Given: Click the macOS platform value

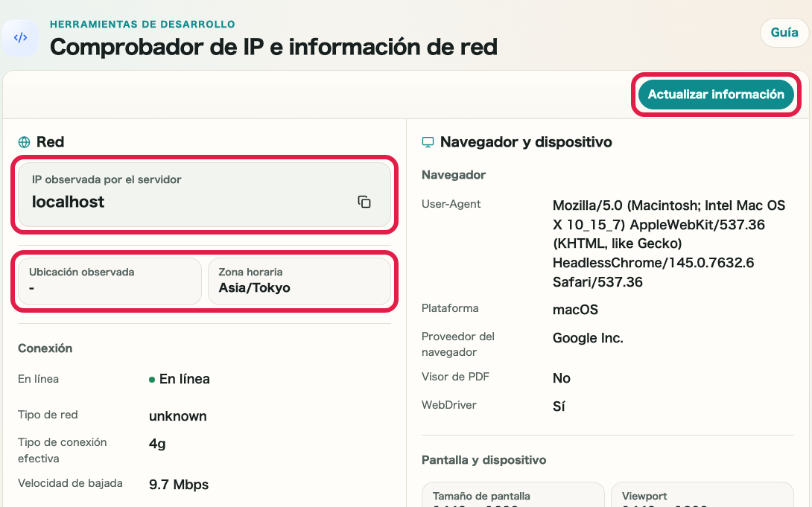Looking at the screenshot, I should coord(575,310).
